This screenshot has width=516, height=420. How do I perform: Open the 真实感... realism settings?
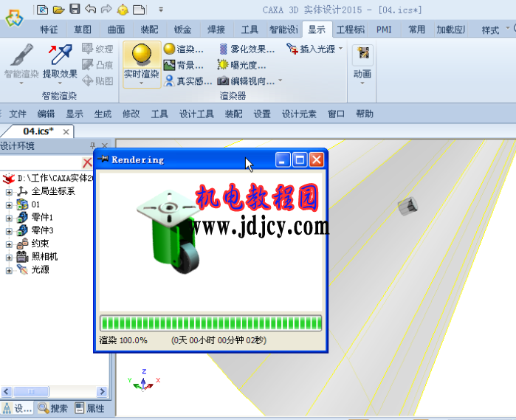[188, 80]
